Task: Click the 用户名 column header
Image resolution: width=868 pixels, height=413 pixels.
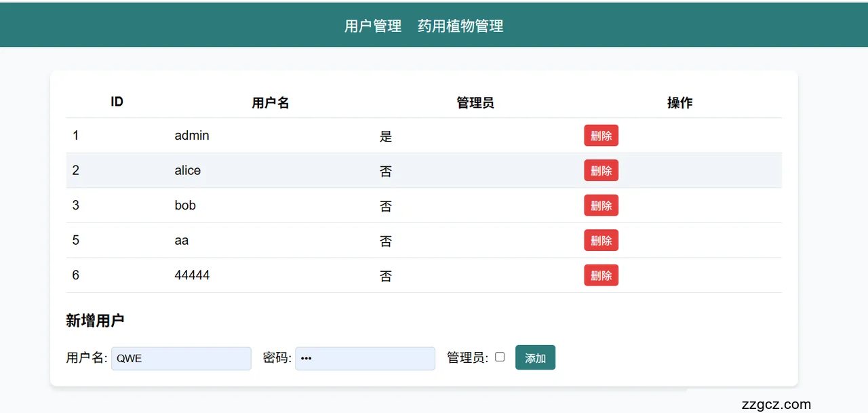Action: tap(271, 103)
